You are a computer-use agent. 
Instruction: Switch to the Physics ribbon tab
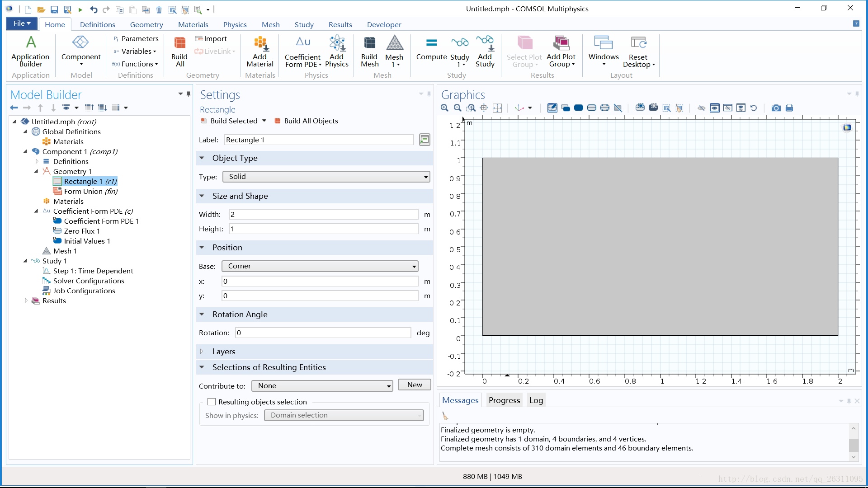[x=235, y=24]
